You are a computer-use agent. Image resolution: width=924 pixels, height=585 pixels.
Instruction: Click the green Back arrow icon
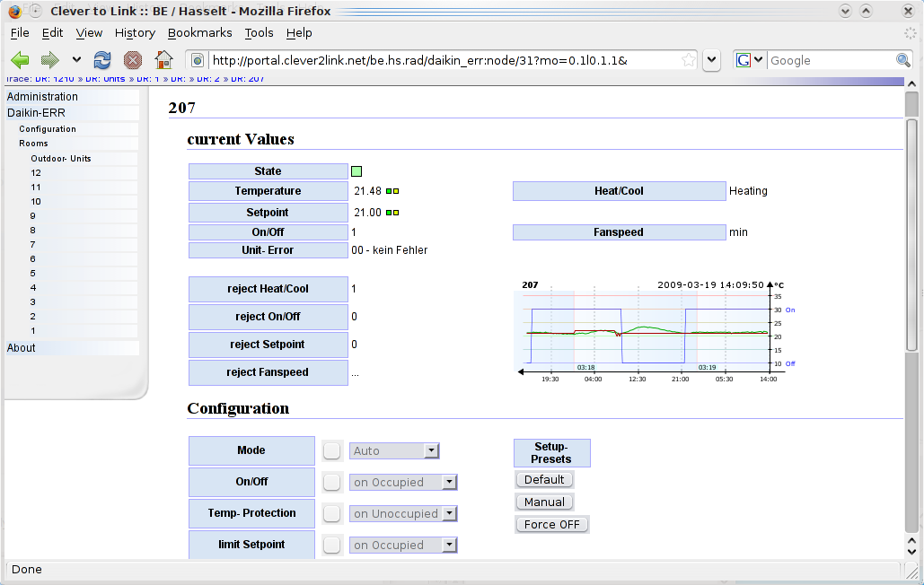point(20,59)
